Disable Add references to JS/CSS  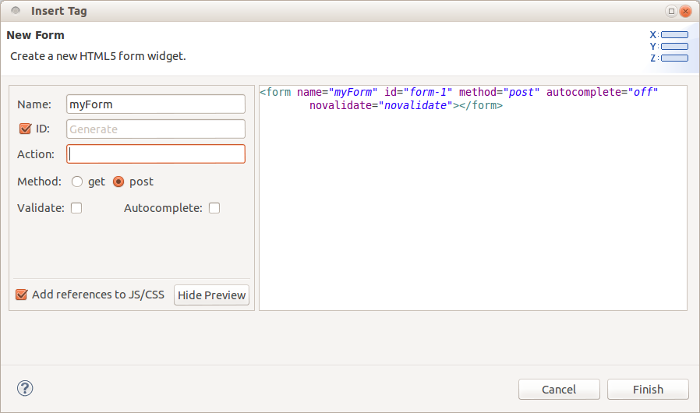(21, 295)
